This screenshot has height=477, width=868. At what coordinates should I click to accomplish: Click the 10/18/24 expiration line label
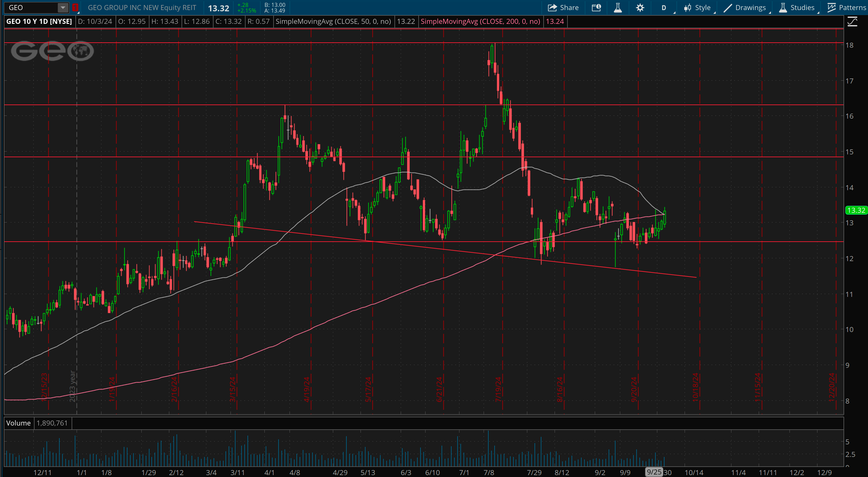(695, 387)
